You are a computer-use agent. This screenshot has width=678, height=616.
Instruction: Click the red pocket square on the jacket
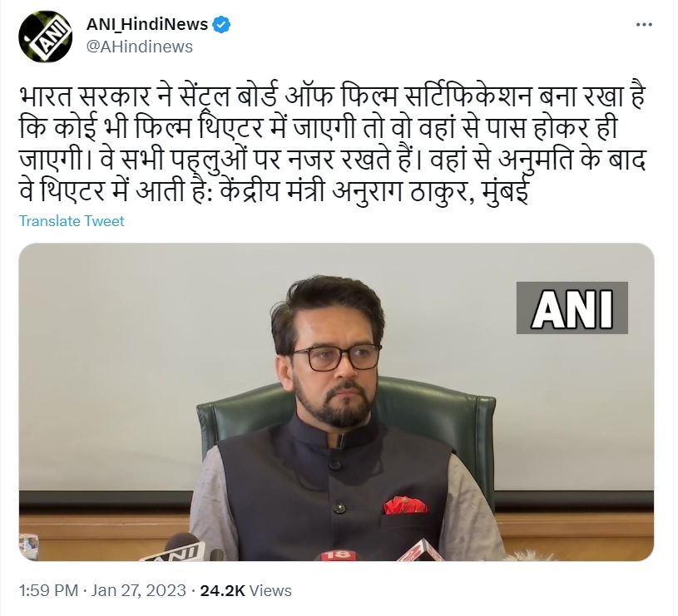pos(405,505)
